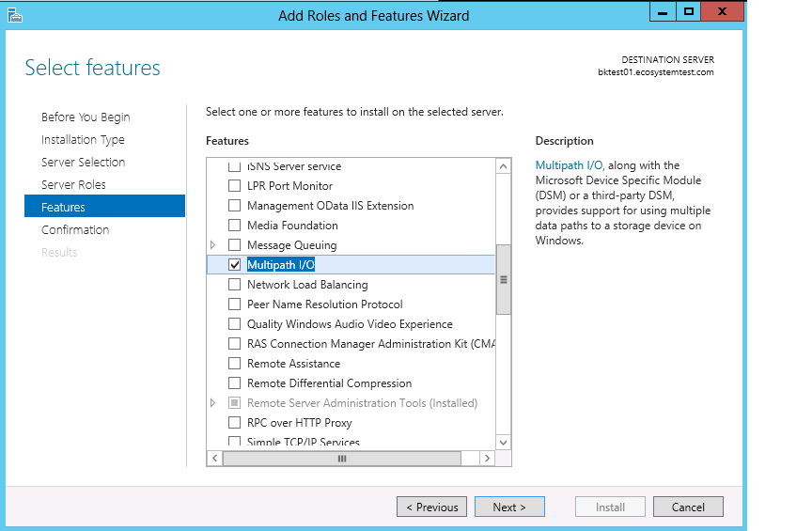Enable the Network Load Balancing checkbox
The height and width of the screenshot is (531, 812).
tap(235, 285)
